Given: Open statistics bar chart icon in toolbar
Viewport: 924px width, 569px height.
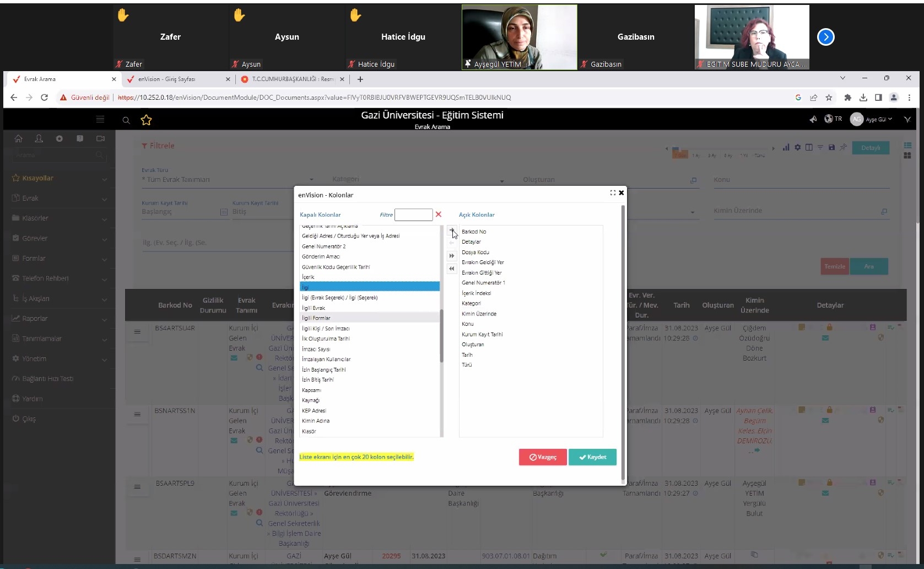Looking at the screenshot, I should [x=786, y=147].
